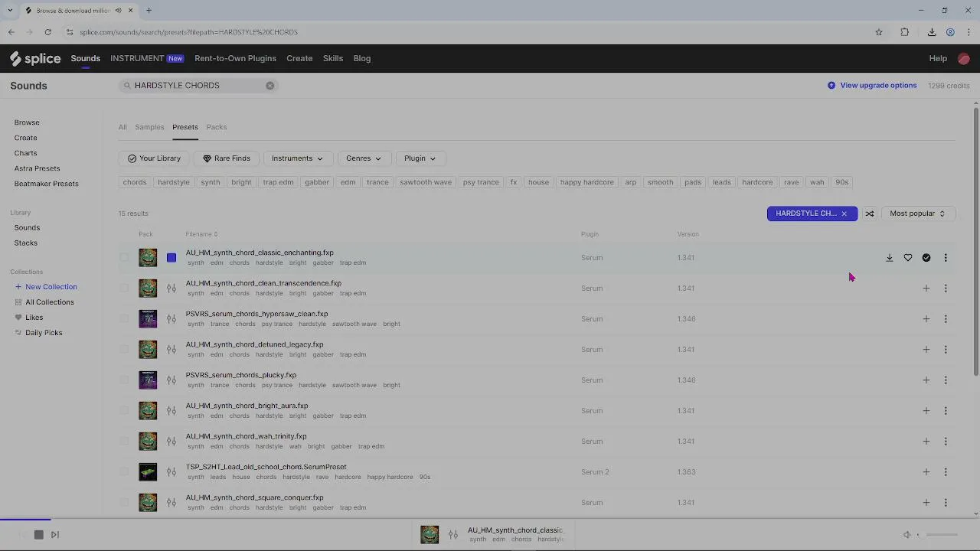This screenshot has width=980, height=551.
Task: Switch to the Packs tab
Action: (216, 127)
